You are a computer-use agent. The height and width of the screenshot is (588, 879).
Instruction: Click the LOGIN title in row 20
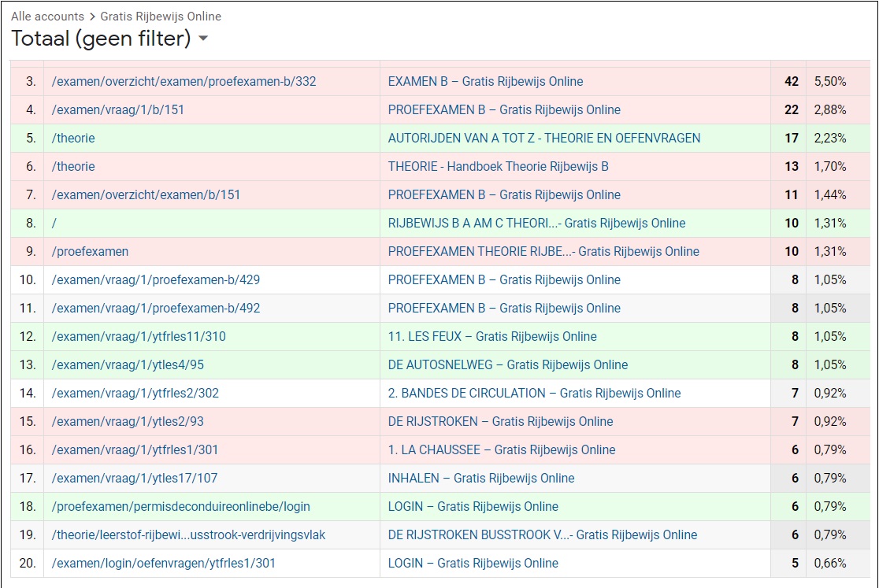tap(473, 563)
